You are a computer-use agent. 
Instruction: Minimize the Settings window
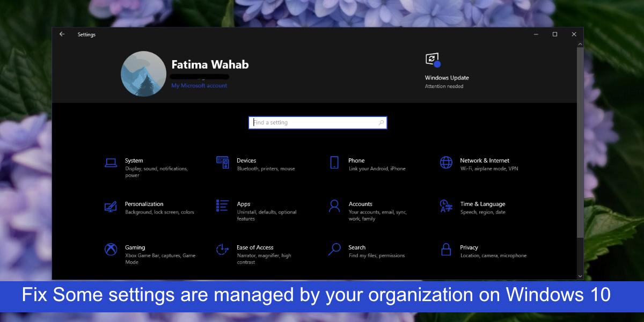point(536,34)
